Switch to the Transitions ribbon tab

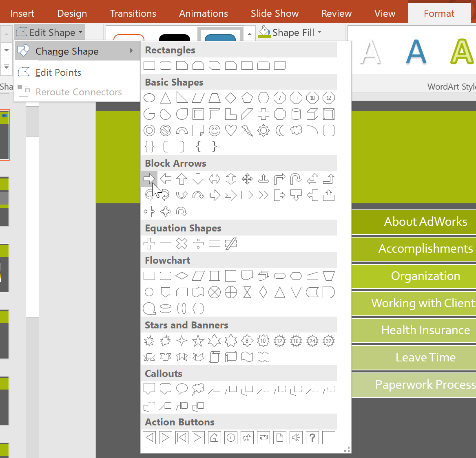tap(133, 13)
